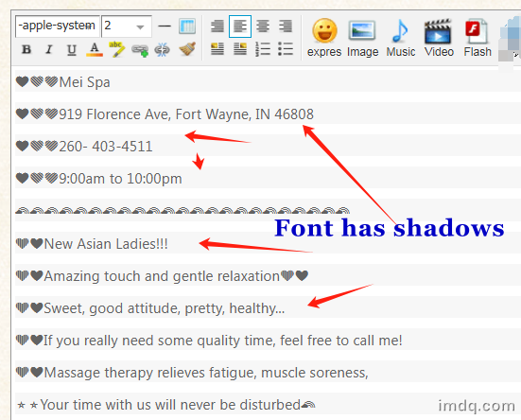Pick font color with the A icon
This screenshot has width=521, height=420.
pos(95,49)
